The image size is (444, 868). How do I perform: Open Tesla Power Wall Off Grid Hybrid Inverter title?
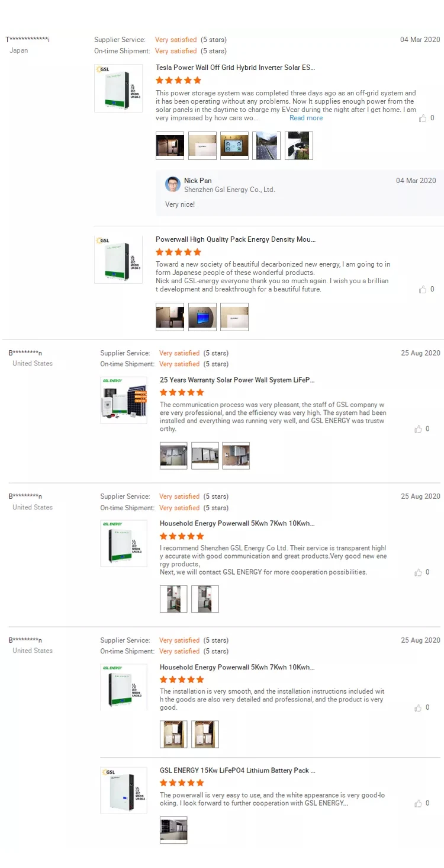235,68
